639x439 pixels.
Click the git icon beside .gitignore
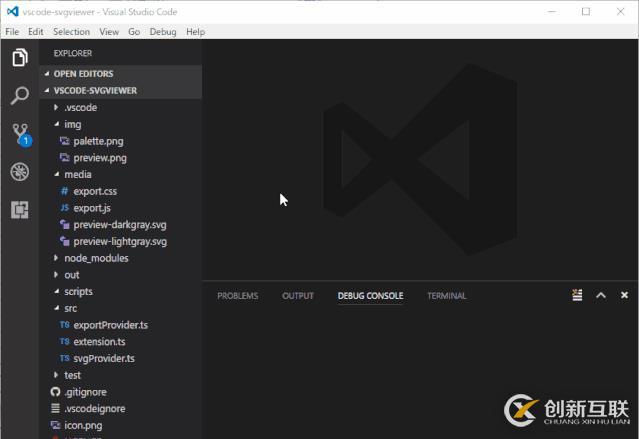click(55, 392)
